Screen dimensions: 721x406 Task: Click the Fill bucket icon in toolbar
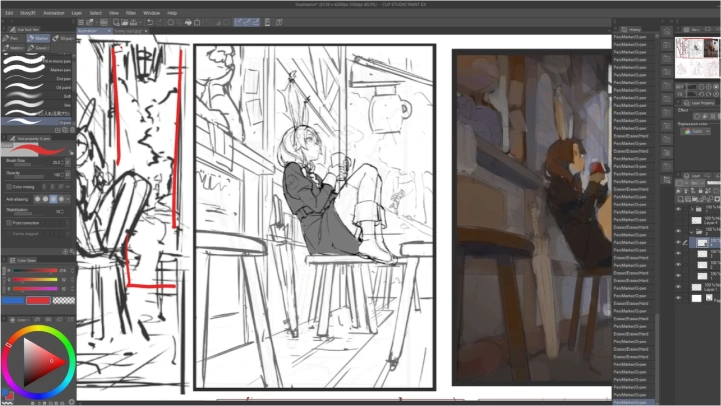(188, 22)
